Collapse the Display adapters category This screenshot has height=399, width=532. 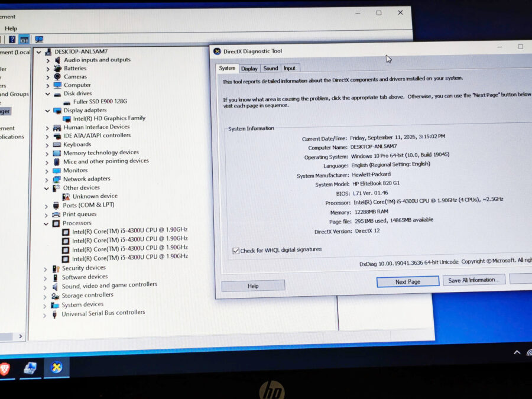(x=47, y=111)
